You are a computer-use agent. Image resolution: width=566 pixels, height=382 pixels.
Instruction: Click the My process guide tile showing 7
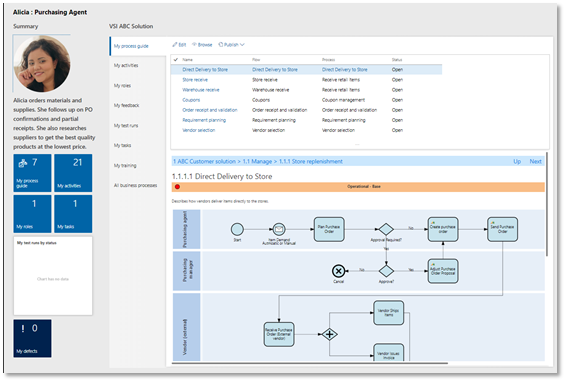tap(32, 173)
